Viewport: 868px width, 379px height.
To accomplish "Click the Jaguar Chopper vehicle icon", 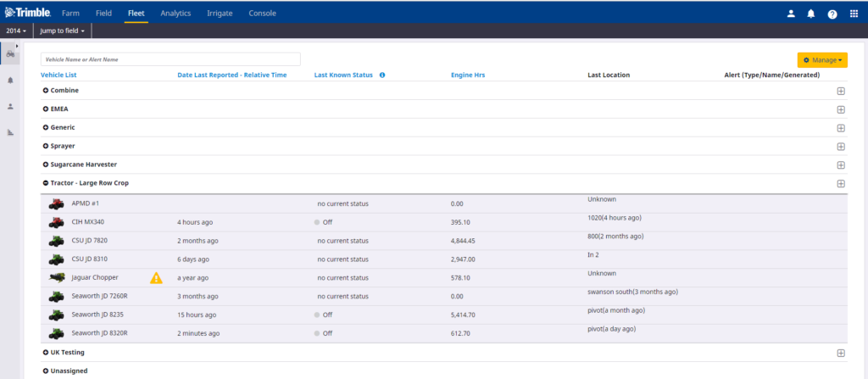I will (56, 277).
